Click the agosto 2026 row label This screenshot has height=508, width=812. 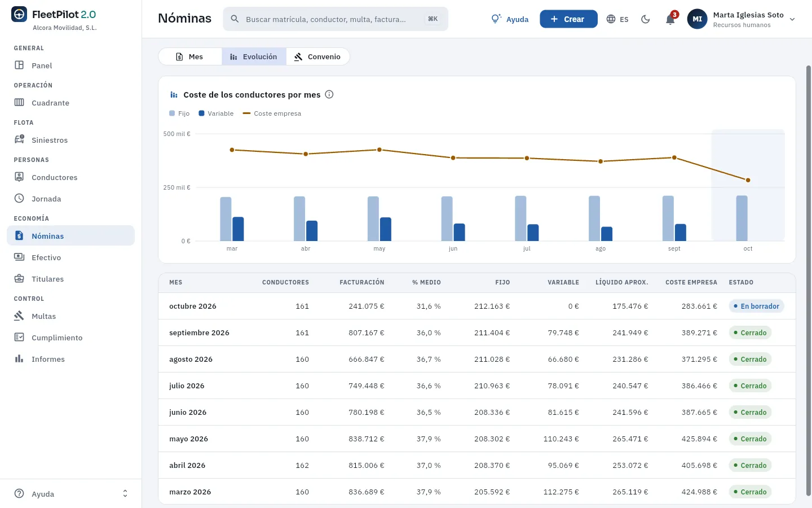191,359
